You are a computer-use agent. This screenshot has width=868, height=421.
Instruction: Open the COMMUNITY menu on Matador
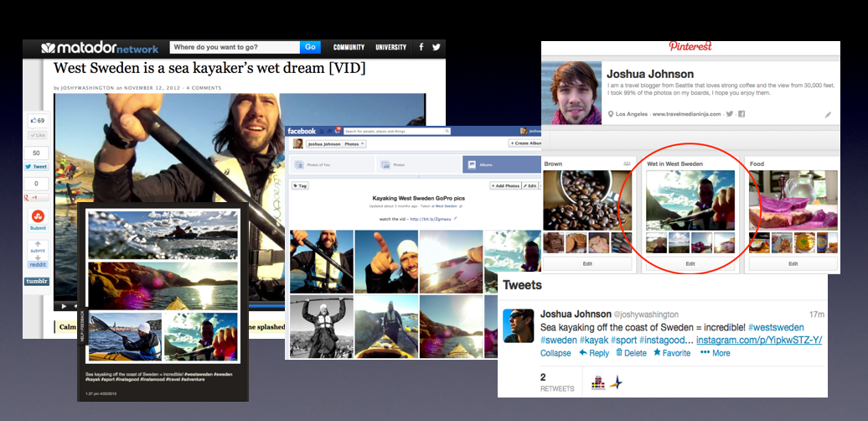tap(349, 48)
